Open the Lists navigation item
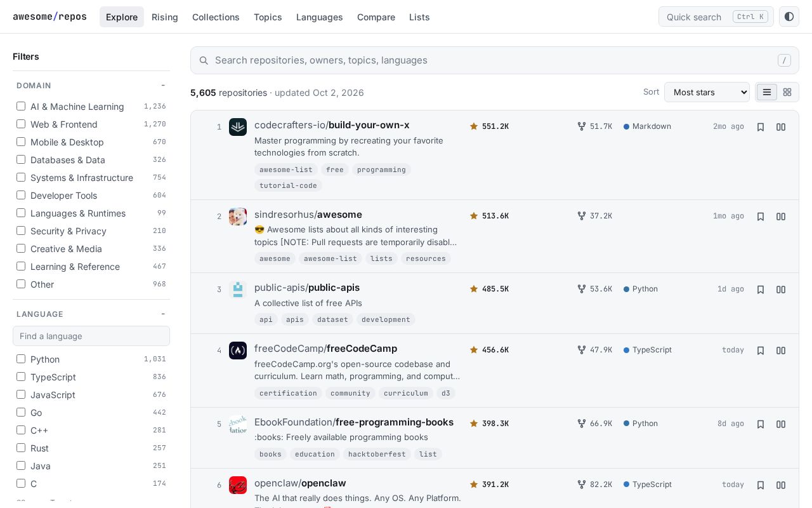 point(419,17)
